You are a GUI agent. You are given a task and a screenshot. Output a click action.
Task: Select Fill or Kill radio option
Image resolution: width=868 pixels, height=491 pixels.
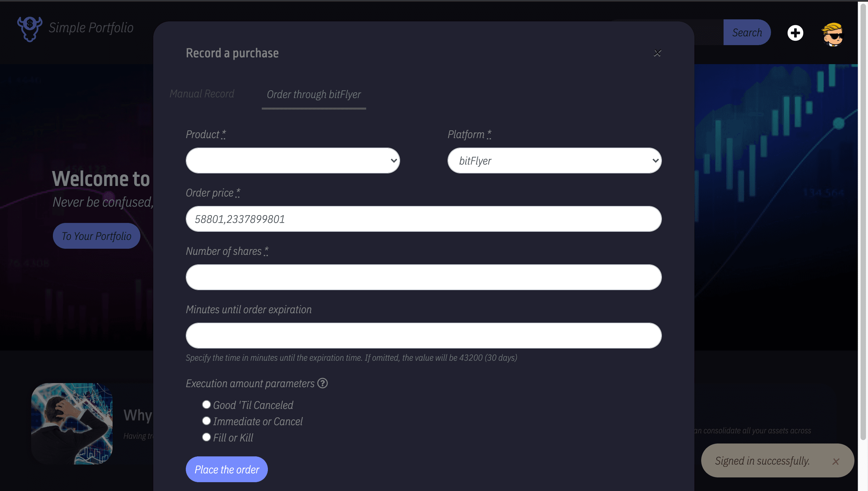pos(206,437)
